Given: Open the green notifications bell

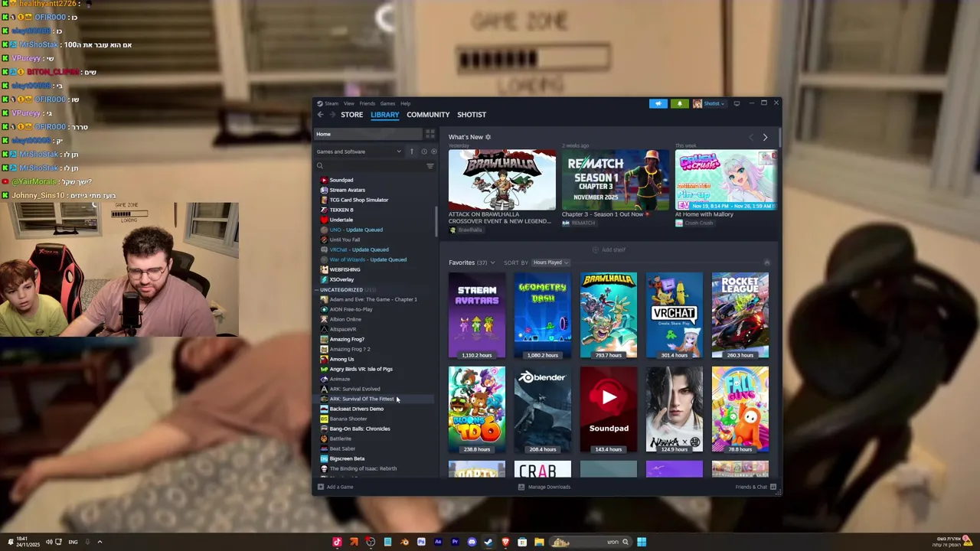Looking at the screenshot, I should click(x=679, y=103).
